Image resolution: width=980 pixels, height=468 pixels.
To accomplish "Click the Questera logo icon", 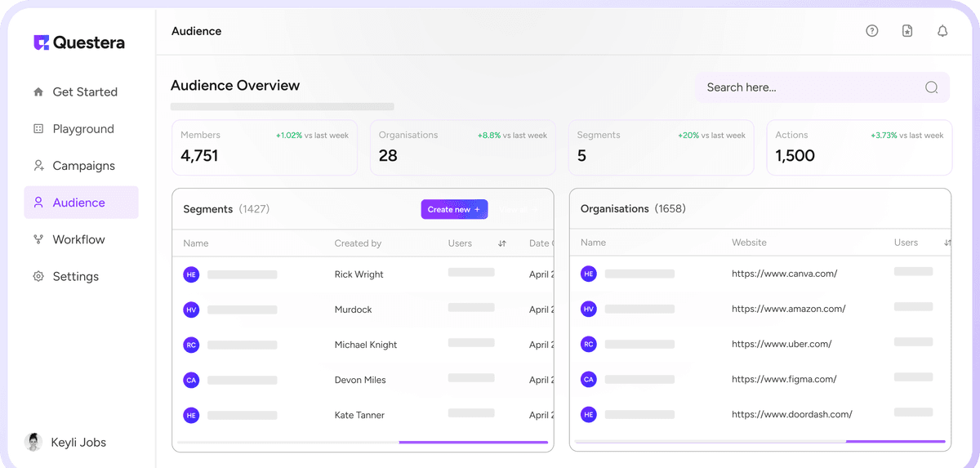I will click(x=41, y=42).
